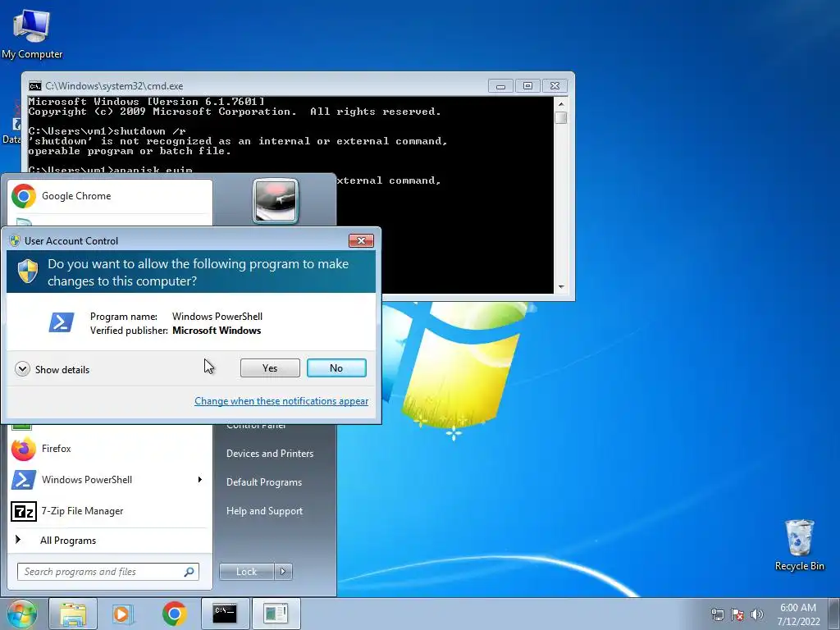Click No in User Account Control
The width and height of the screenshot is (840, 630).
336,368
